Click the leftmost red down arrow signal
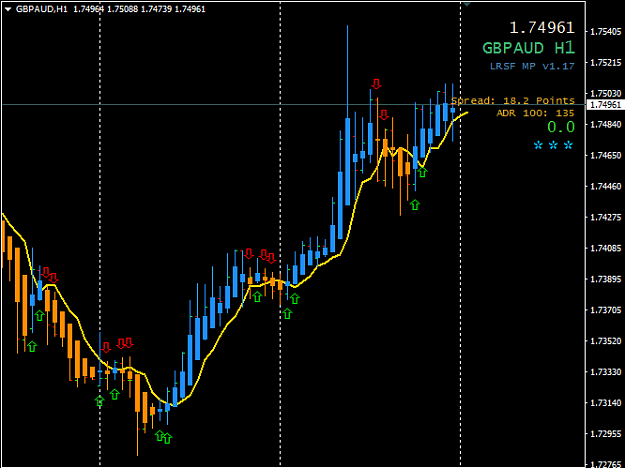 46,272
